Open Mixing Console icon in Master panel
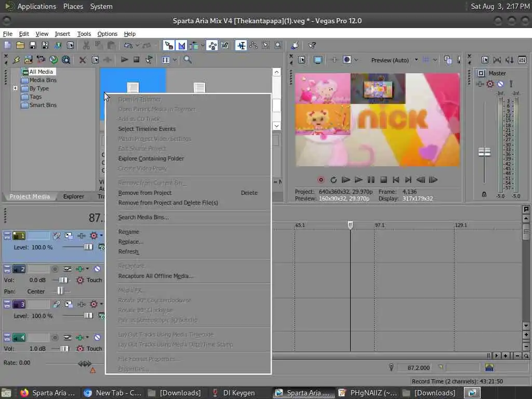The image size is (532, 399). (x=522, y=60)
